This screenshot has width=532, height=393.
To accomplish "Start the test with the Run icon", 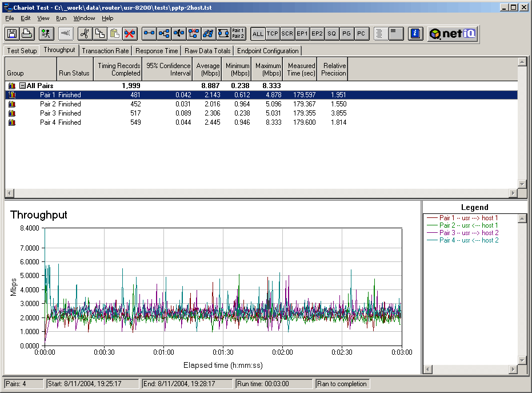I will (x=46, y=34).
